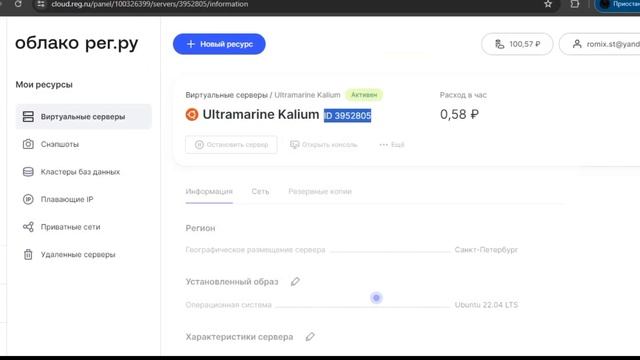Screen dimensions: 640x360
Task: Click the Ubuntu 22.04 LTS value
Action: click(486, 305)
